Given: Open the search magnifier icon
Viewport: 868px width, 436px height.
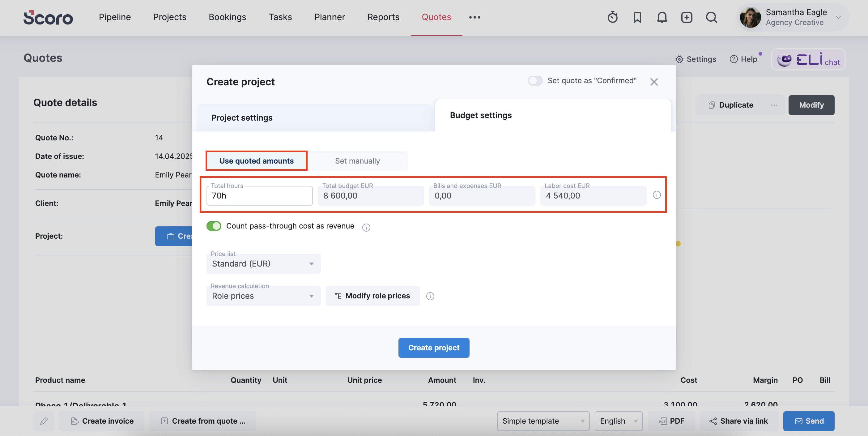Looking at the screenshot, I should [x=711, y=17].
